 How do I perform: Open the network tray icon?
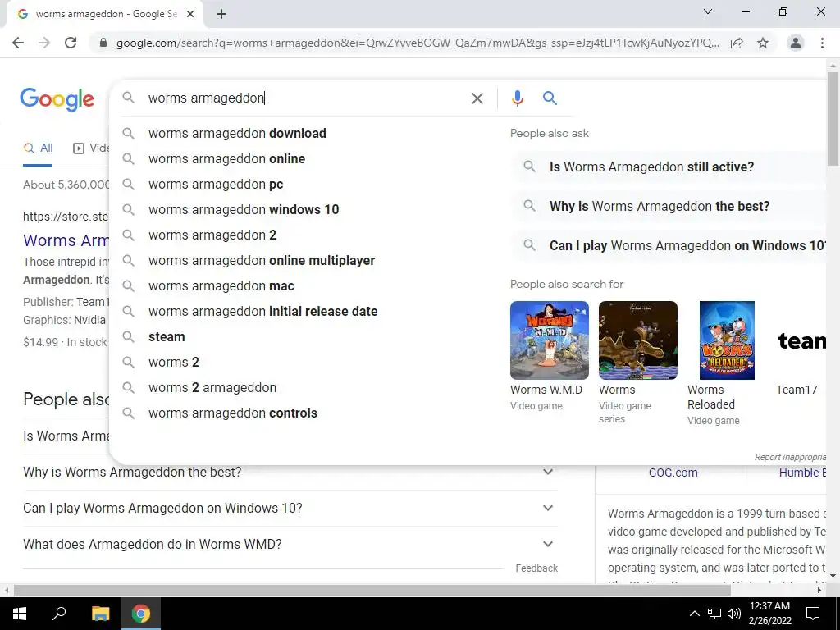click(x=714, y=614)
